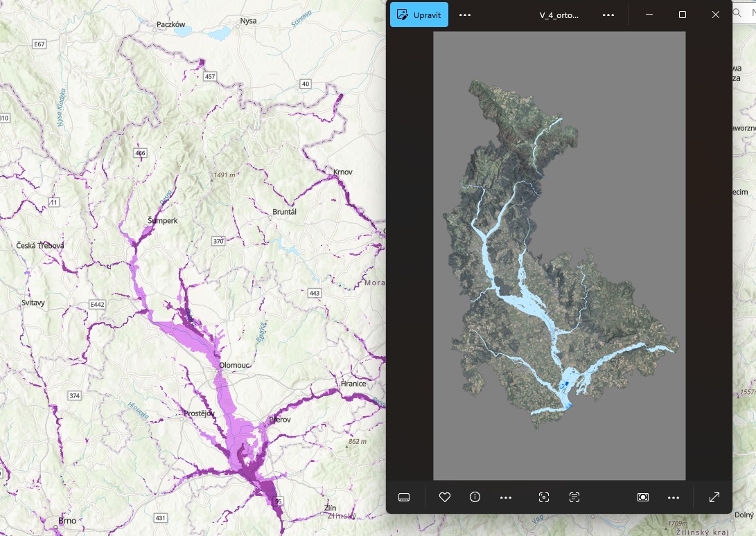756x536 pixels.
Task: Click the Hranice label on the map
Action: [353, 384]
